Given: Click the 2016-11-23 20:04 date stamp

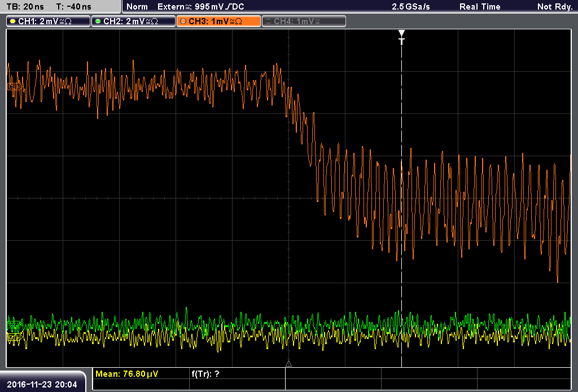Looking at the screenshot, I should pyautogui.click(x=42, y=385).
